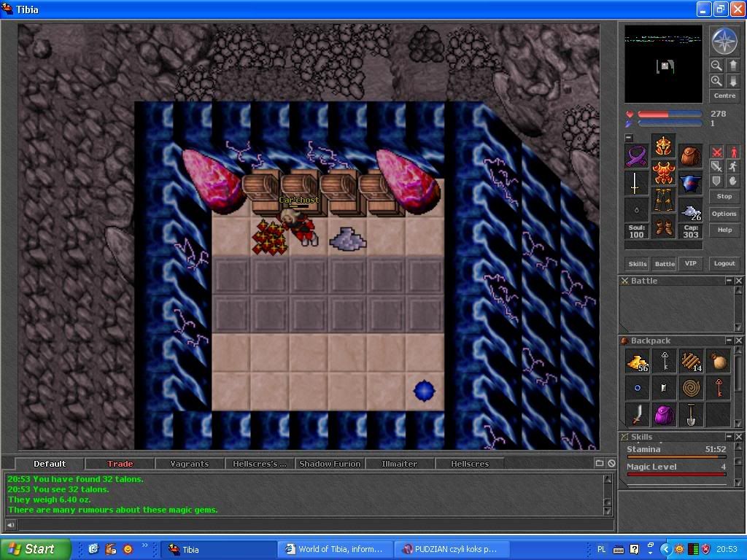Toggle the Skills window button
The height and width of the screenshot is (560, 747).
(x=638, y=264)
